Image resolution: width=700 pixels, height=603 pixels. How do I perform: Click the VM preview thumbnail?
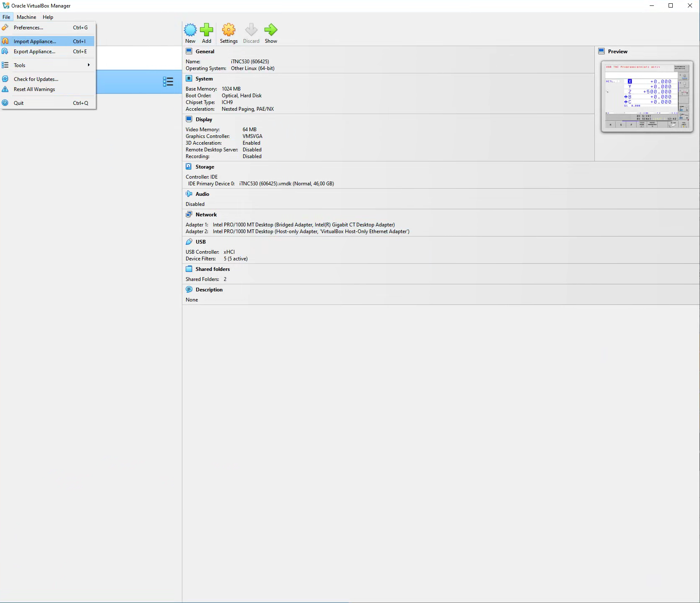[x=647, y=96]
